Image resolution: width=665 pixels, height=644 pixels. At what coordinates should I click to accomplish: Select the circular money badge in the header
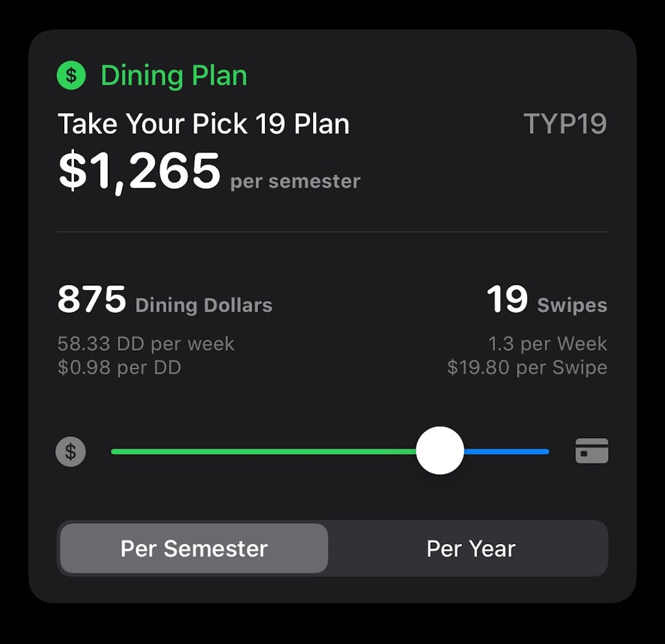click(71, 74)
